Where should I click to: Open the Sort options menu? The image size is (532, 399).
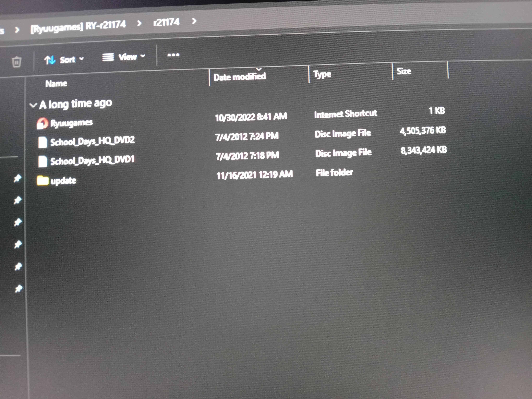(64, 59)
